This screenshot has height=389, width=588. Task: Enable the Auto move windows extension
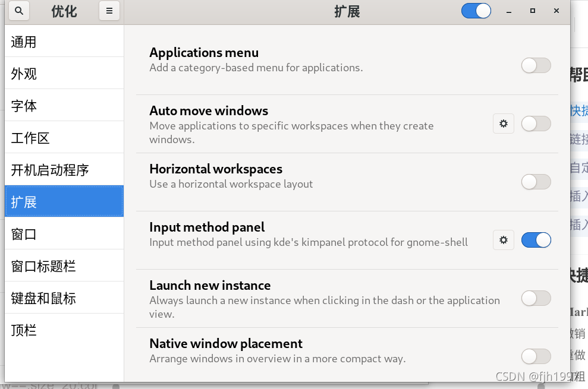tap(536, 124)
